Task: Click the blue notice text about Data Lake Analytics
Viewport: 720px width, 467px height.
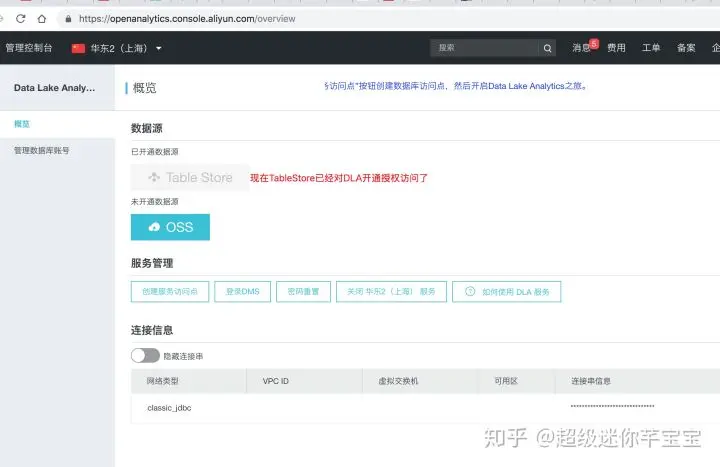Action: (456, 86)
